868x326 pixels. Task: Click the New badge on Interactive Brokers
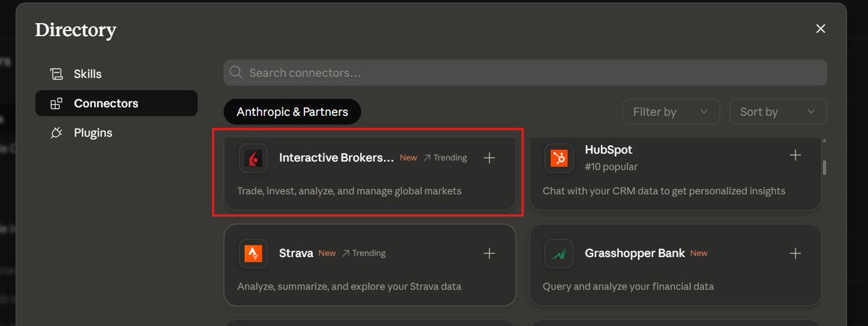pos(409,158)
